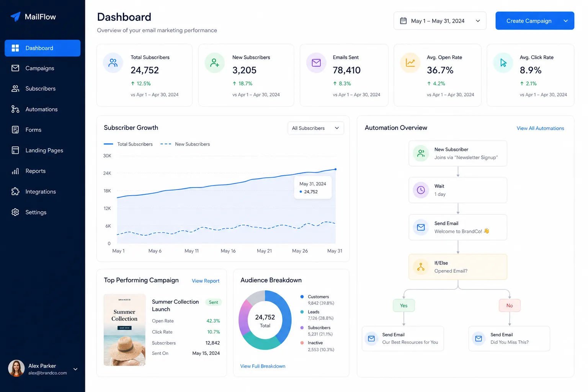Click the Settings gear icon
This screenshot has width=588, height=392.
pos(15,212)
